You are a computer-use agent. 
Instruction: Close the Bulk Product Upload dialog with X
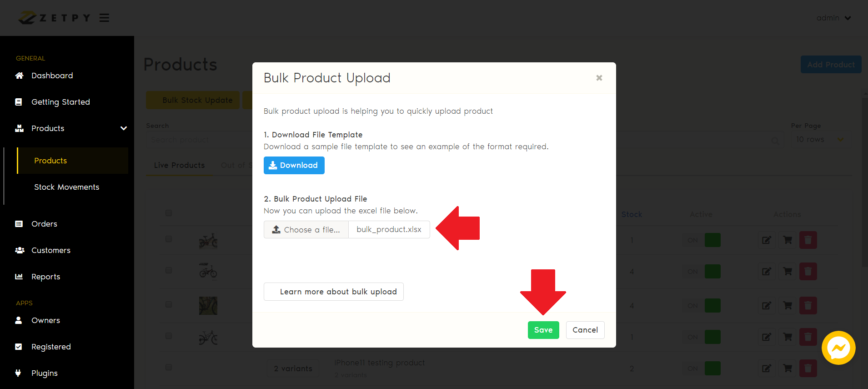(x=599, y=78)
